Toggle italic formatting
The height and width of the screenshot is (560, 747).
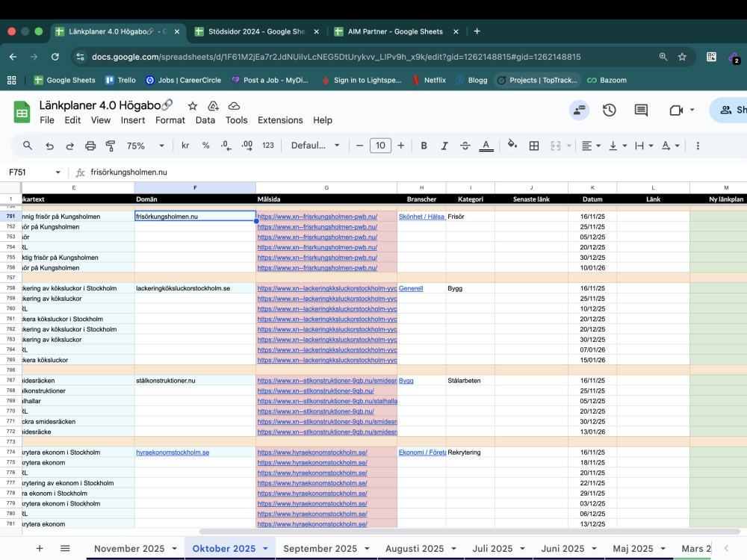[444, 146]
